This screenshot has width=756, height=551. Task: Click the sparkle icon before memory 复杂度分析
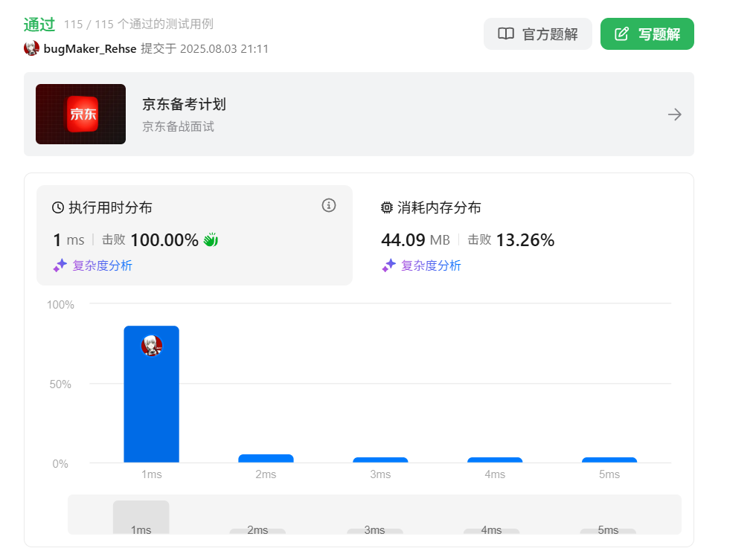(388, 265)
